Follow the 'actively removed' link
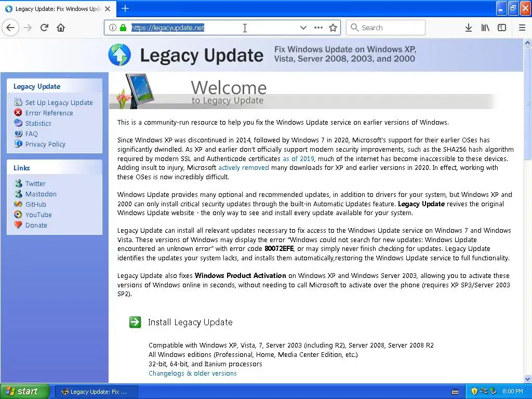This screenshot has height=399, width=532. coord(243,168)
